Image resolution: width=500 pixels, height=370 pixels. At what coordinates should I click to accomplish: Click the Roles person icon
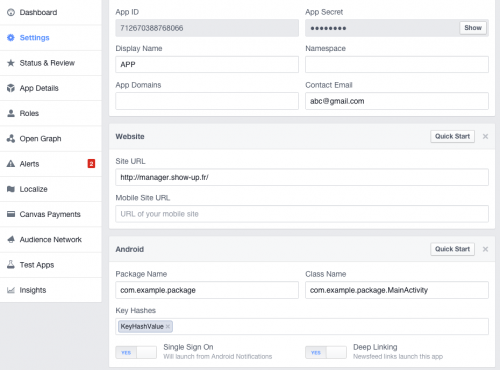tap(11, 113)
